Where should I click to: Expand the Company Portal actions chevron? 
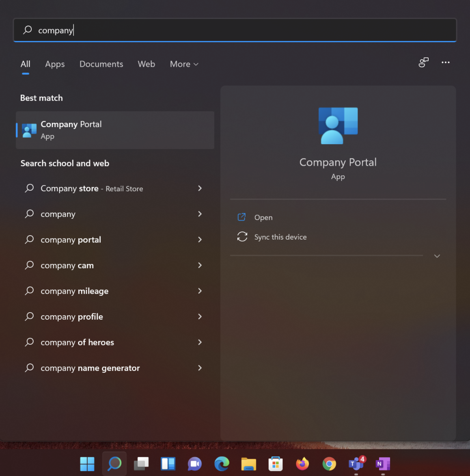(437, 256)
